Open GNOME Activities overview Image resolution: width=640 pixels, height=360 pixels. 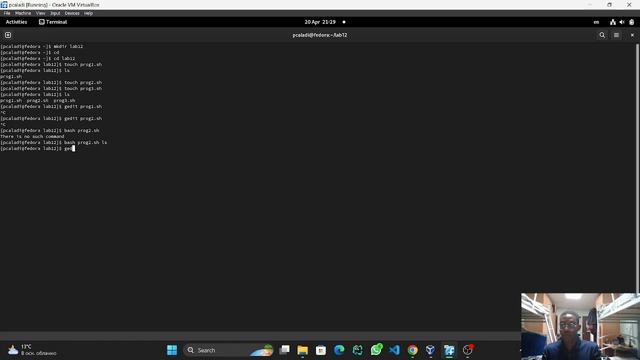click(16, 22)
